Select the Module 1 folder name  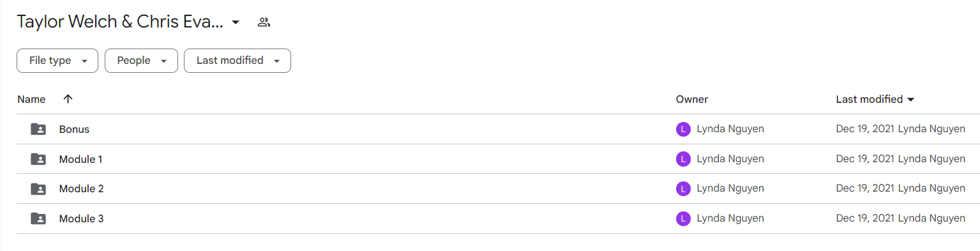pyautogui.click(x=81, y=159)
